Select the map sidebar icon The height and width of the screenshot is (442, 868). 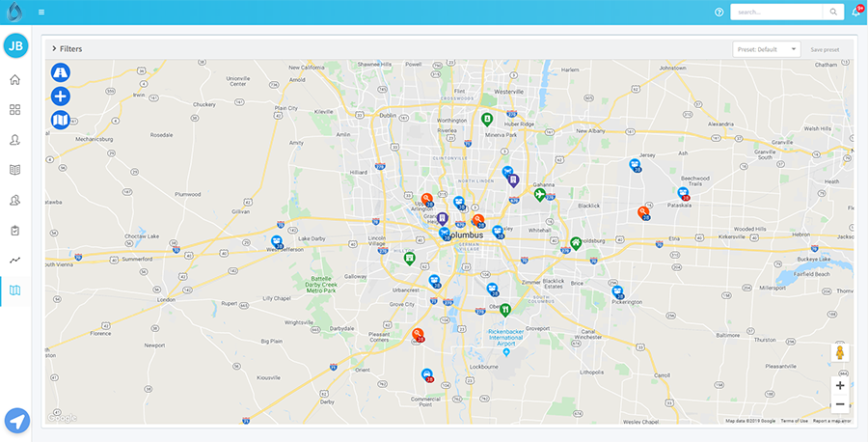14,290
